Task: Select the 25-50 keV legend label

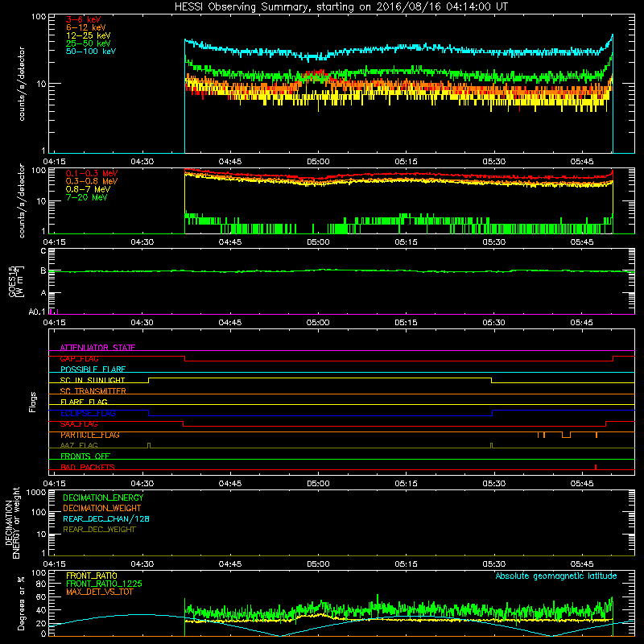Action: point(88,43)
